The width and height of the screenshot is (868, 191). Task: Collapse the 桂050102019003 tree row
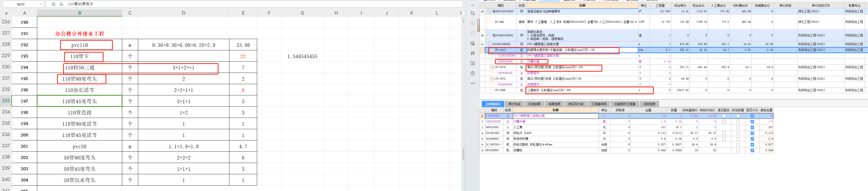click(x=490, y=12)
